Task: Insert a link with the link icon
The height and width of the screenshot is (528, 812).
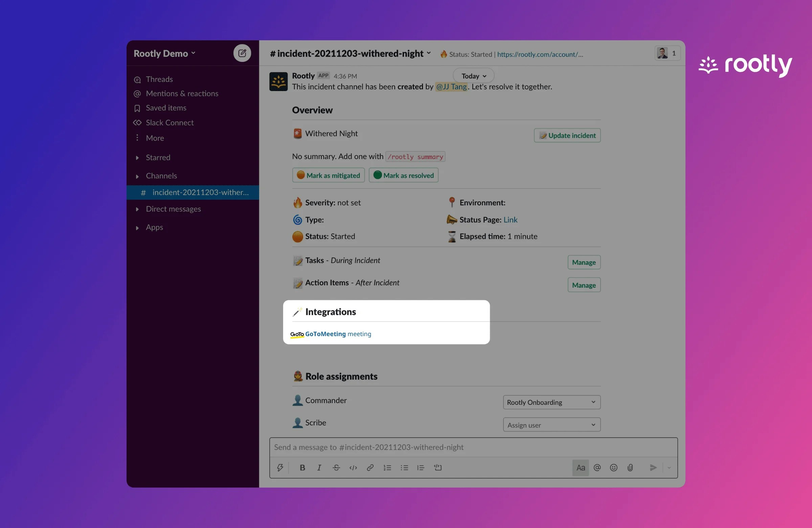Action: (370, 468)
